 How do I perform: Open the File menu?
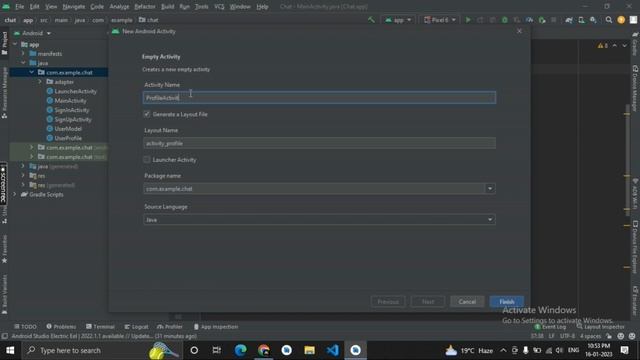click(x=19, y=7)
